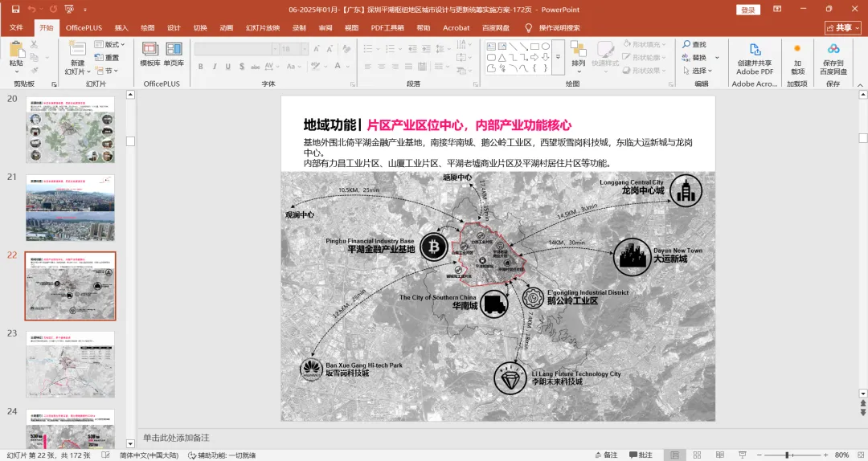This screenshot has height=461, width=868.
Task: Open the 形状填充 dropdown
Action: (x=645, y=44)
